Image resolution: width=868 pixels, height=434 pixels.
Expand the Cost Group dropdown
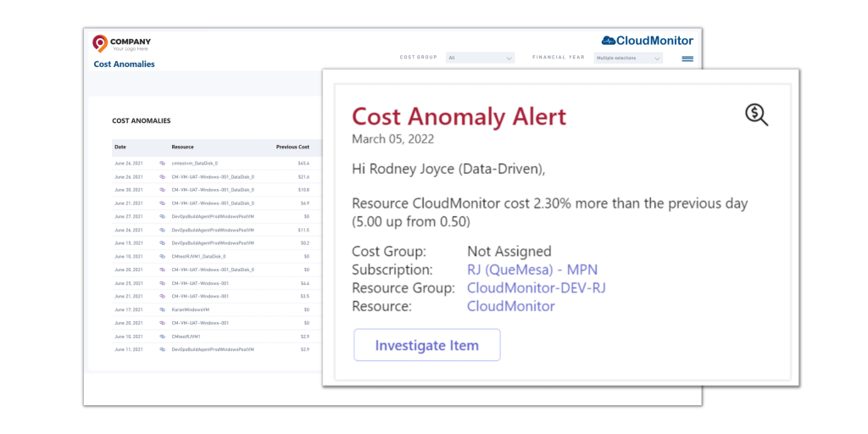click(480, 58)
